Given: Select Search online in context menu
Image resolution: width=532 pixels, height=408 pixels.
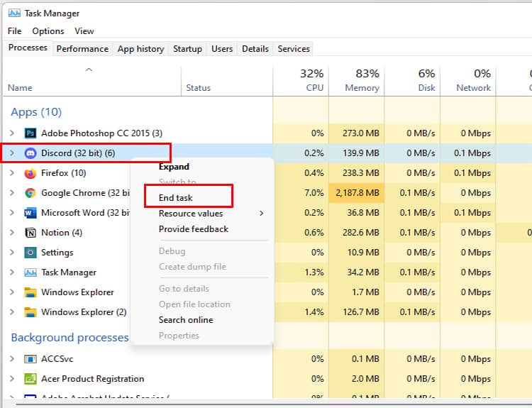Looking at the screenshot, I should click(186, 320).
